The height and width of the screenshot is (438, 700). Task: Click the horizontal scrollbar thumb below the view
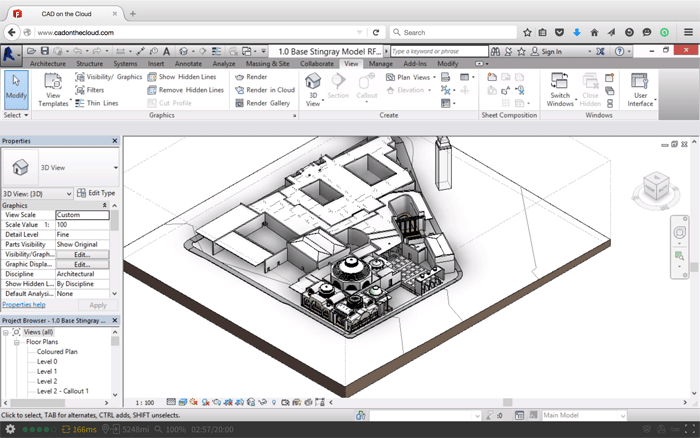[x=508, y=402]
